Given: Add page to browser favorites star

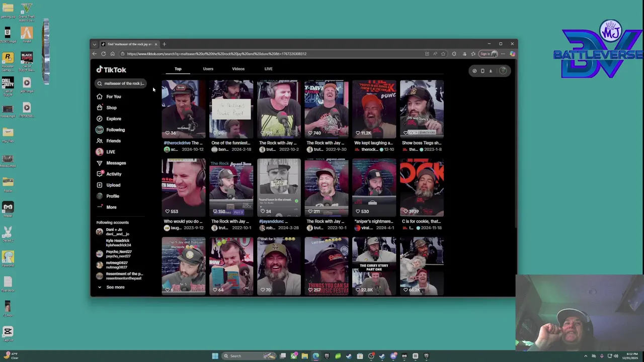Looking at the screenshot, I should click(443, 54).
